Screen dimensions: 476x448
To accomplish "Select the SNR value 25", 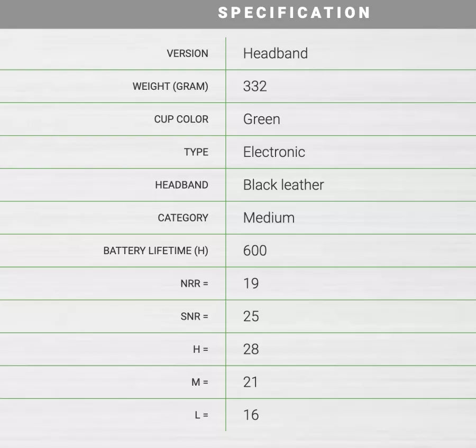I will [x=251, y=316].
